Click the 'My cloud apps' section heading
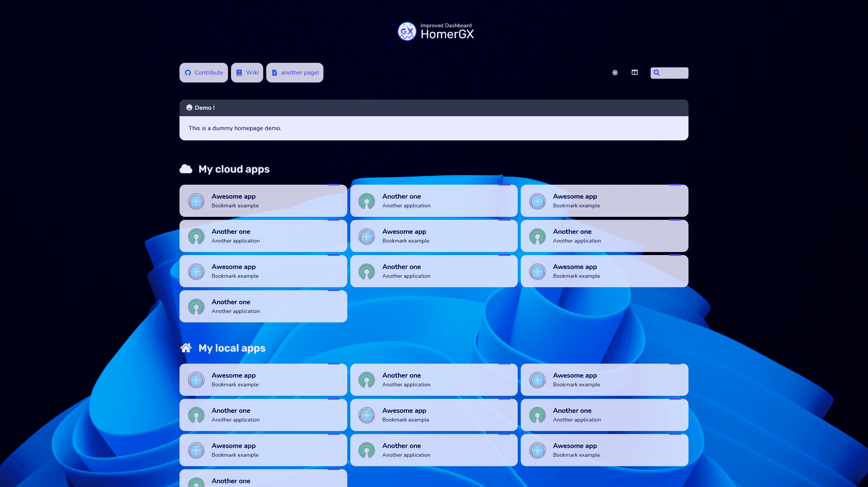This screenshot has width=868, height=487. pos(234,169)
